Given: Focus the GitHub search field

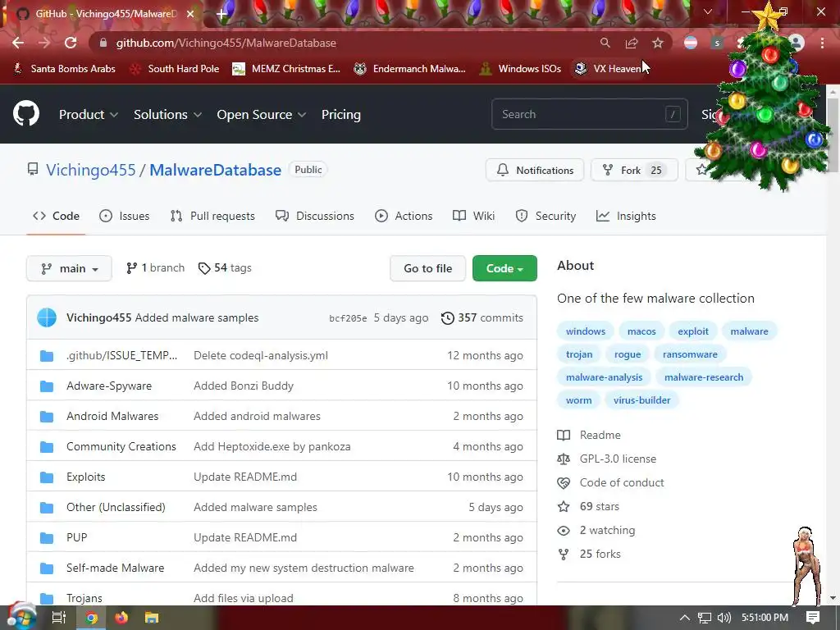Looking at the screenshot, I should point(589,114).
